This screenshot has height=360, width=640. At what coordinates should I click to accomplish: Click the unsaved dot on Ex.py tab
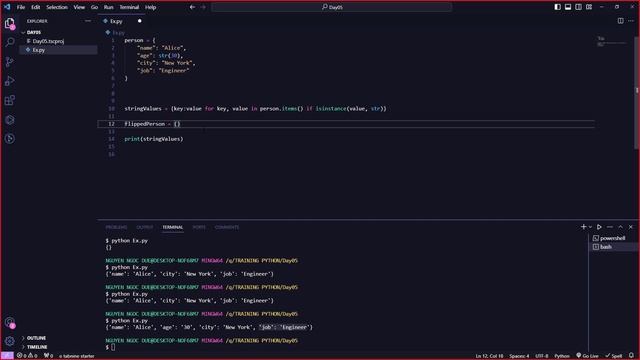[140, 21]
